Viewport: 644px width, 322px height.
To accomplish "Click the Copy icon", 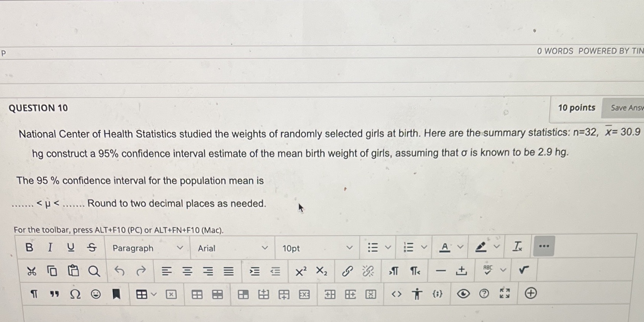I will point(52,271).
